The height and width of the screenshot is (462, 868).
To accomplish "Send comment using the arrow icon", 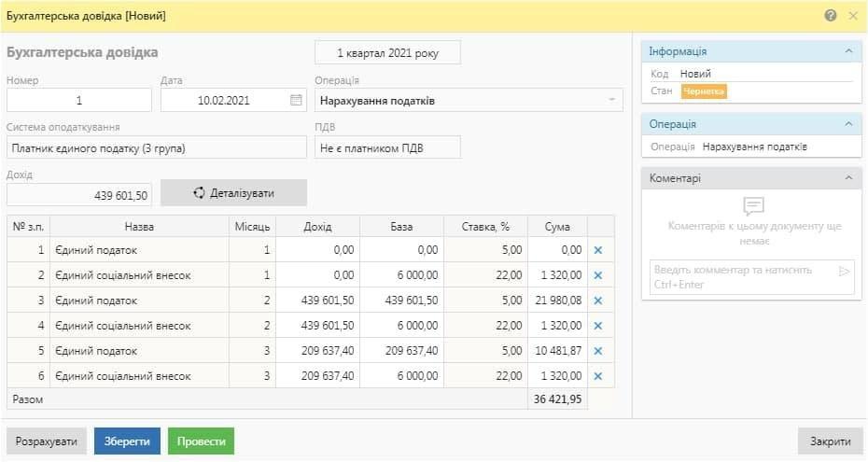I will (844, 271).
